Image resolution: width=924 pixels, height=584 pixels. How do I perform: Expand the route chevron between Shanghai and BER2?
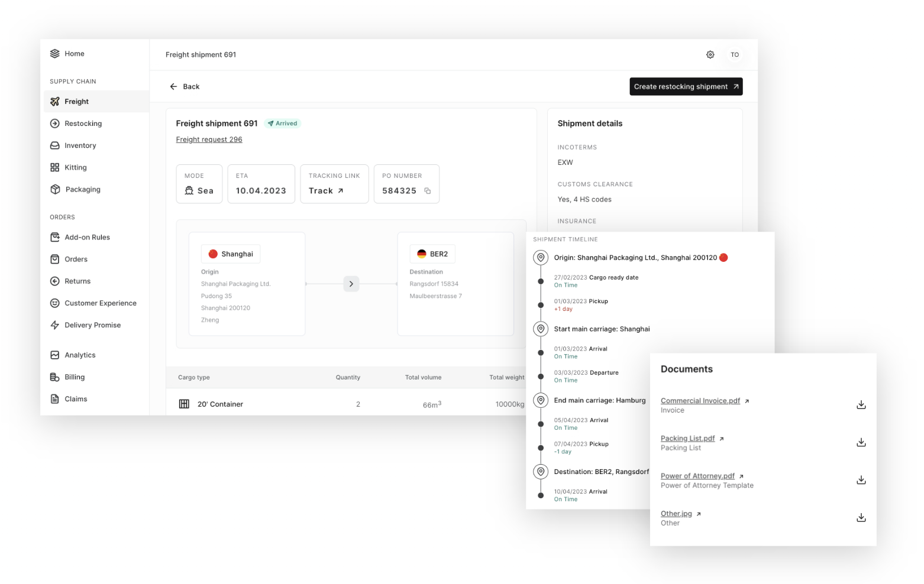click(x=351, y=284)
